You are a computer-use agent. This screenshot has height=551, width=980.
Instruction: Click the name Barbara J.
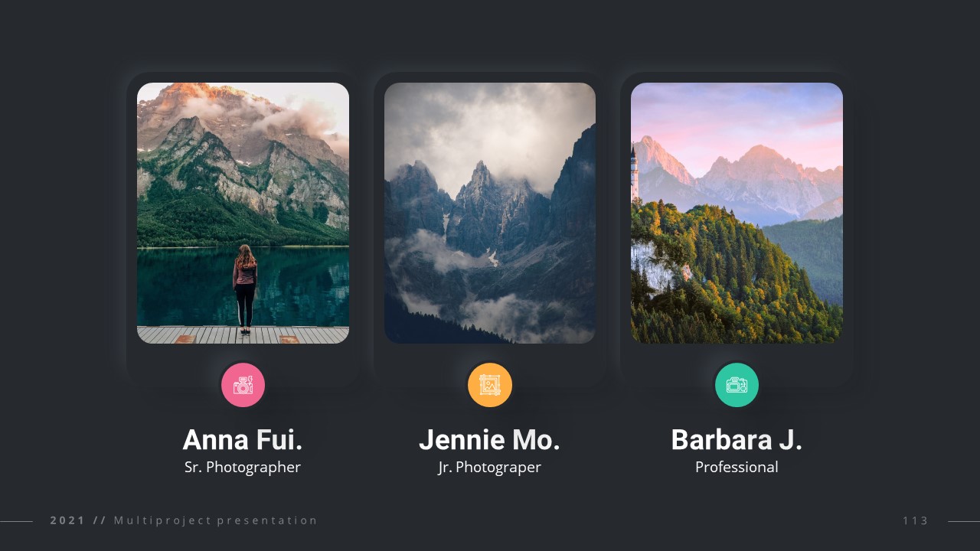pyautogui.click(x=737, y=440)
